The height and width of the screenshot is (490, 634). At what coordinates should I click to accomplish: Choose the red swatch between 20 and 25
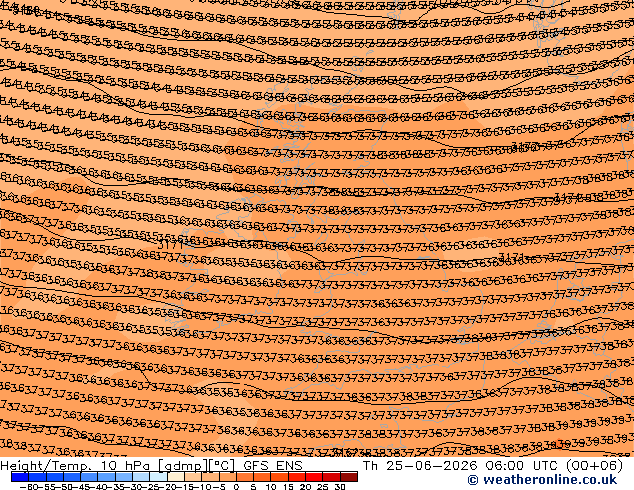click(314, 477)
